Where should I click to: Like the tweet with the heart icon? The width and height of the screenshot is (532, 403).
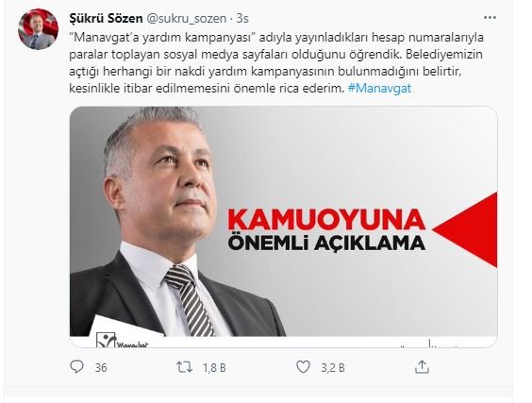303,367
